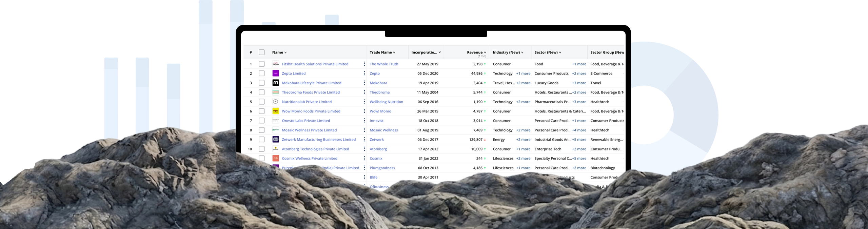The width and height of the screenshot is (868, 229).
Task: Check the box for Zetwerk Manufacturing
Action: point(262,139)
